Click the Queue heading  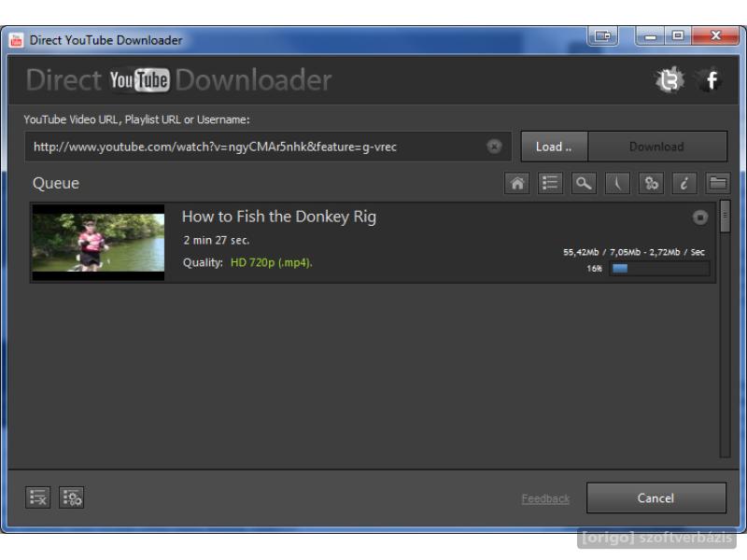pyautogui.click(x=56, y=183)
